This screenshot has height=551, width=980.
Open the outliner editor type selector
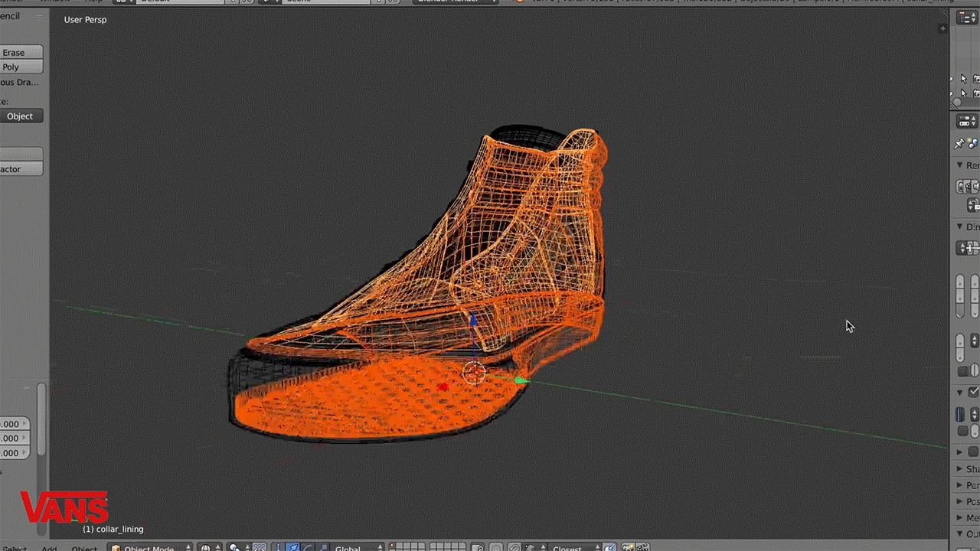tap(967, 18)
